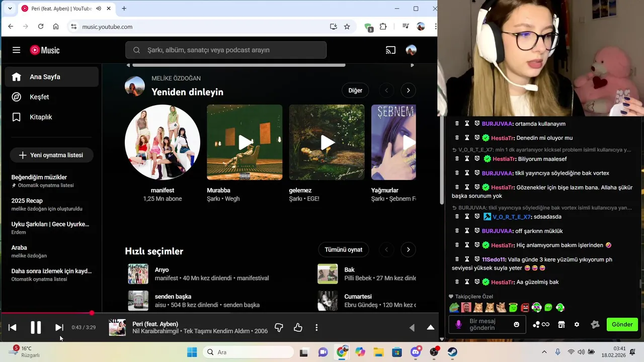Viewport: 644px width, 362px height.
Task: Send the chat message with Gönder
Action: 622,324
